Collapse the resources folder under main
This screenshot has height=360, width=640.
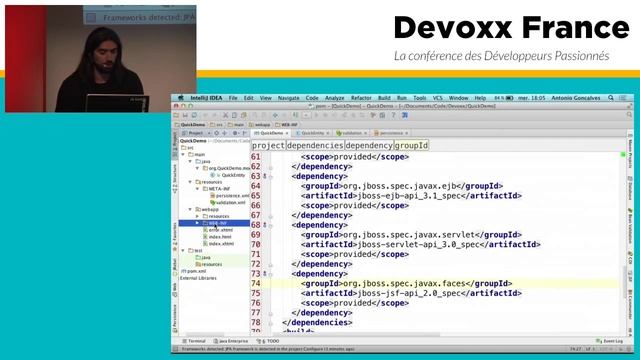[191, 182]
